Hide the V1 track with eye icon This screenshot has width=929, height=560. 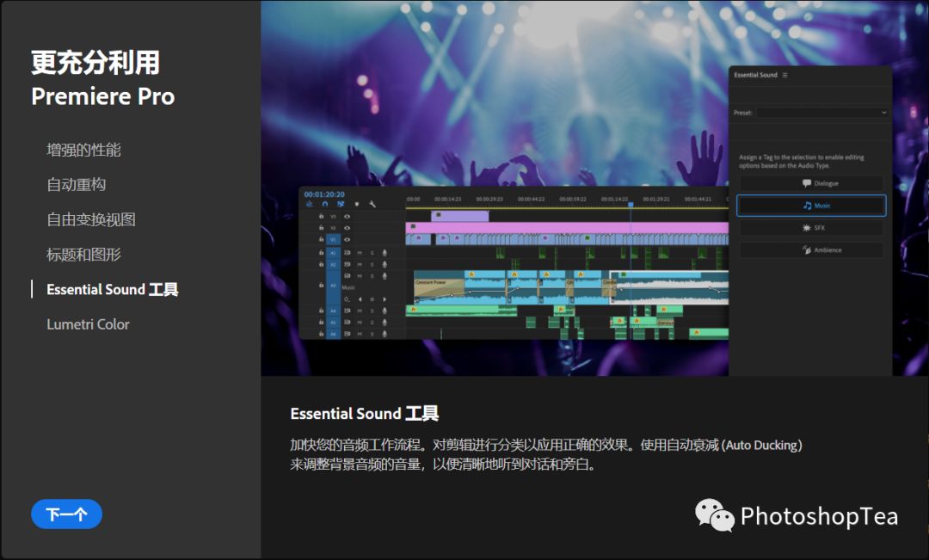click(348, 239)
